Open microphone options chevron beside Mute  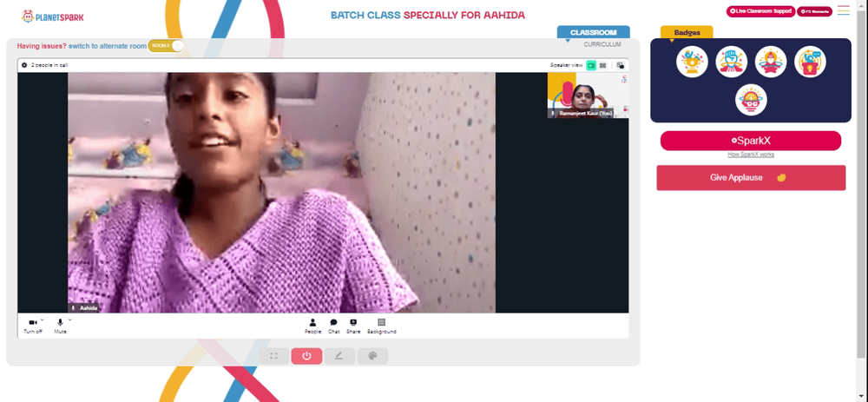click(69, 320)
